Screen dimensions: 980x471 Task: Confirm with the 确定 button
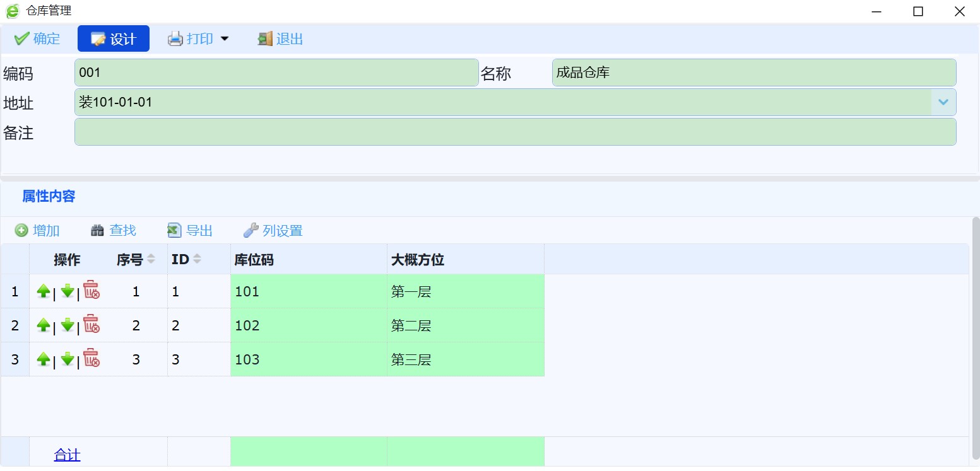point(37,39)
